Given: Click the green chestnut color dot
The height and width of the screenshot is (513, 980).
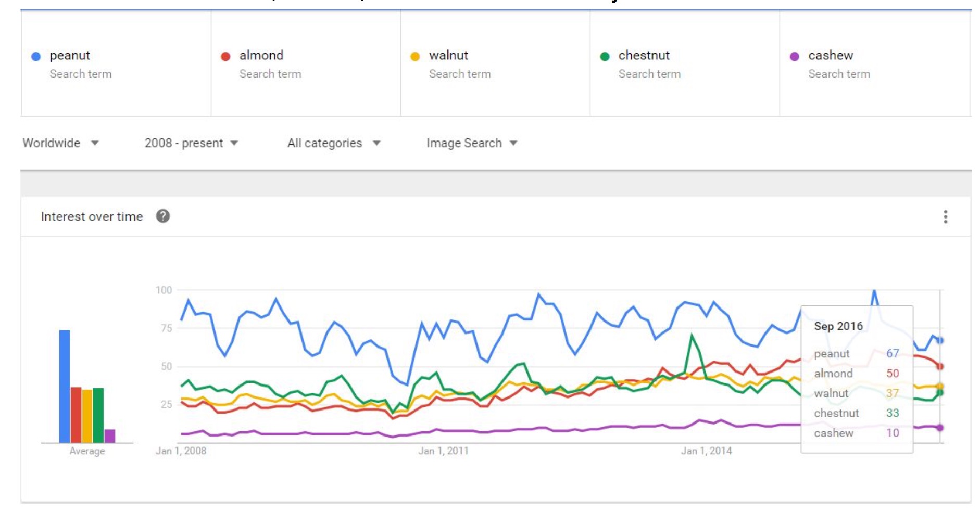Looking at the screenshot, I should 605,57.
